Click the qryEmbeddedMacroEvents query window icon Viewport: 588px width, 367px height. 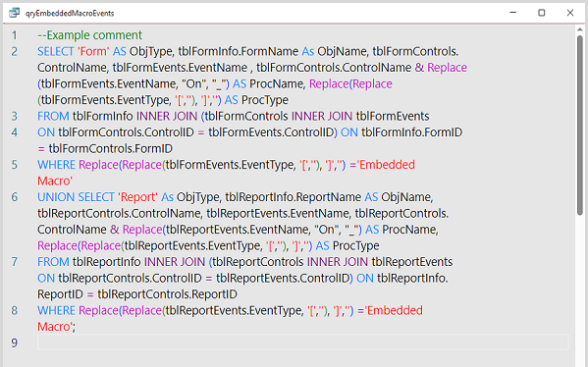tap(14, 13)
